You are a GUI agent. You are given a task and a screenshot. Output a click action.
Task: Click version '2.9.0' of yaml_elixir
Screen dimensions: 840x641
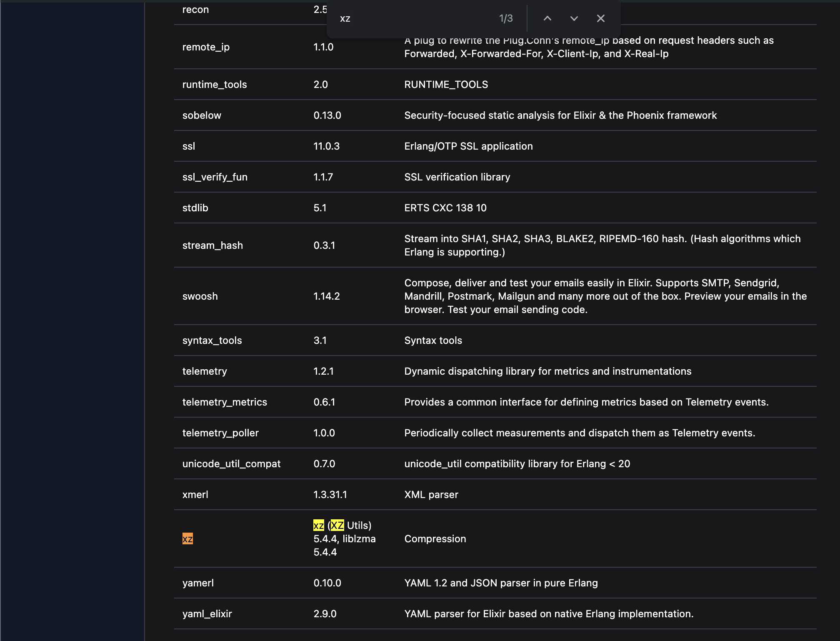pyautogui.click(x=325, y=614)
